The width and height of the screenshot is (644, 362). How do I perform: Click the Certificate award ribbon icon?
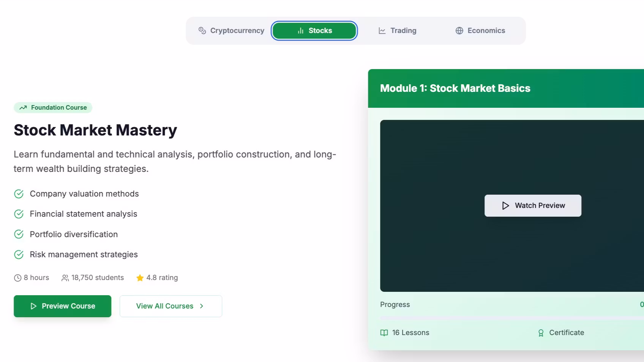(x=541, y=333)
